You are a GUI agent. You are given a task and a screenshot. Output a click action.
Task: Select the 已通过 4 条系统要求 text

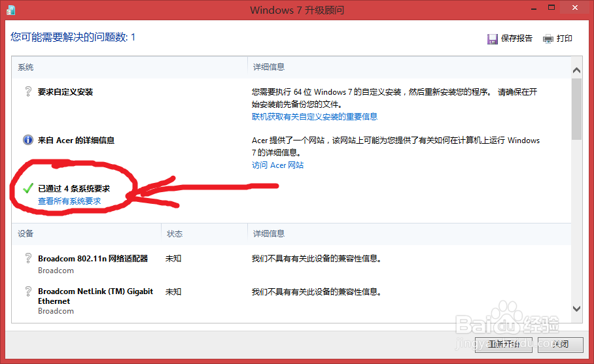pos(74,188)
